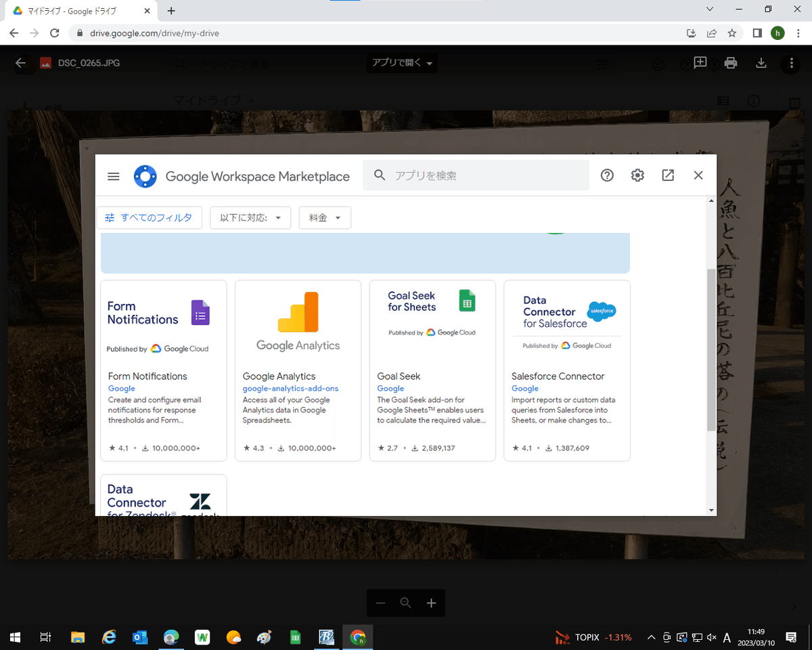This screenshot has width=812, height=650.
Task: Click Google publisher link under Goal Seek
Action: click(x=390, y=389)
